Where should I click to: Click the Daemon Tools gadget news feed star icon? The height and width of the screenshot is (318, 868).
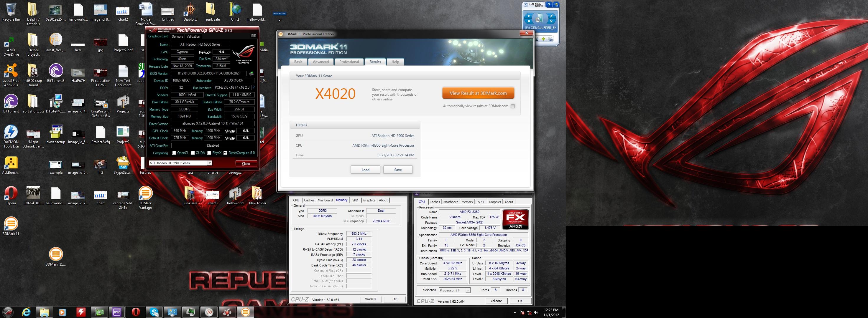pyautogui.click(x=556, y=5)
